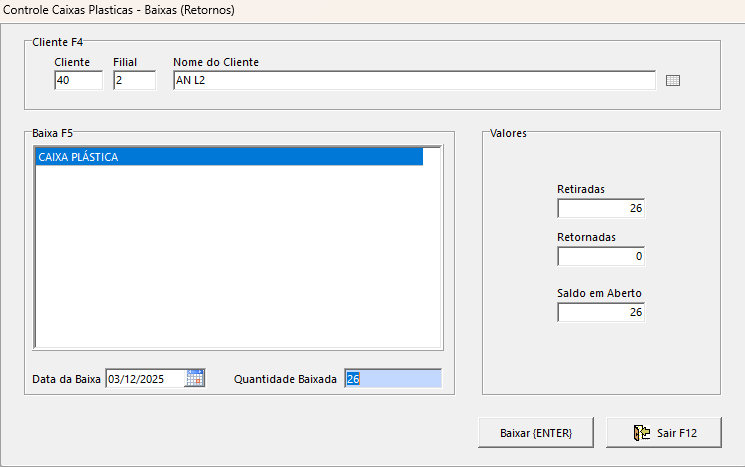745x467 pixels.
Task: Focus the Quantidade Baixada field
Action: pyautogui.click(x=392, y=379)
